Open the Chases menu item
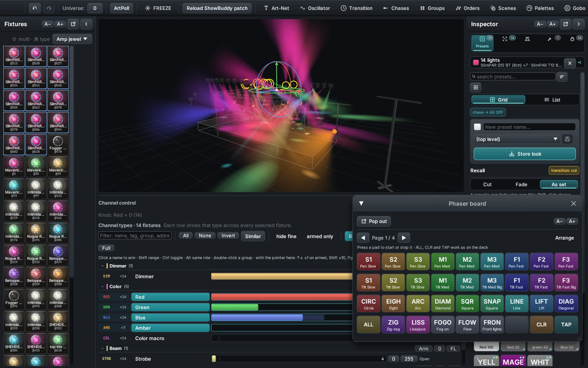This screenshot has width=588, height=368. pyautogui.click(x=396, y=8)
